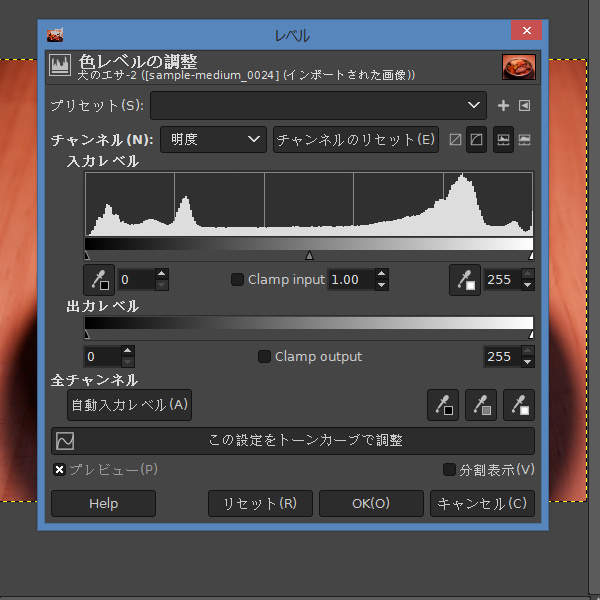Enable the Clamp input checkbox
Screen dimensions: 600x600
coord(237,279)
